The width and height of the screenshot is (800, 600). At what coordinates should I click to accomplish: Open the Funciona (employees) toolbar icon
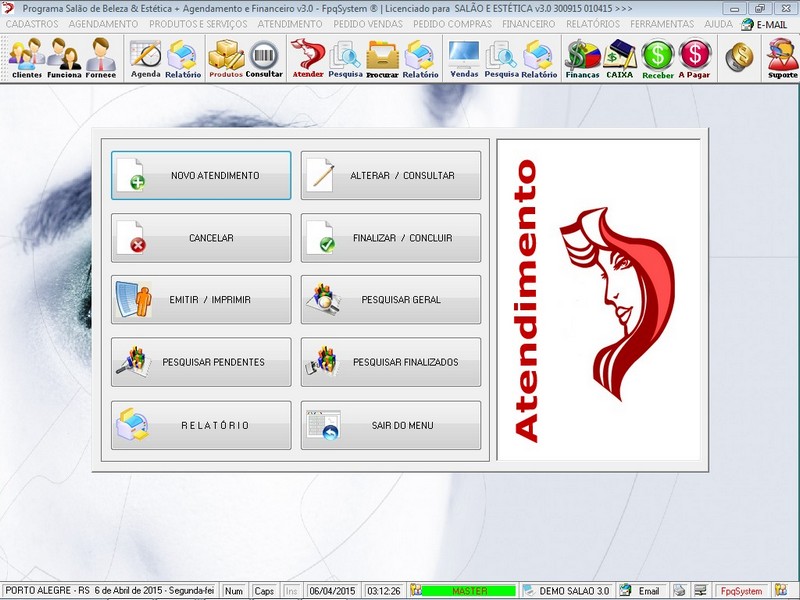click(x=64, y=58)
